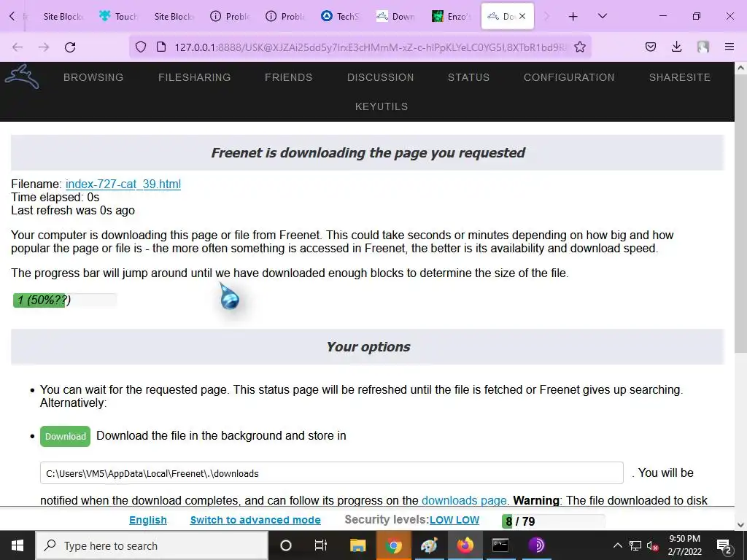The image size is (747, 560).
Task: Click the Firefox account avatar icon
Action: [x=703, y=47]
